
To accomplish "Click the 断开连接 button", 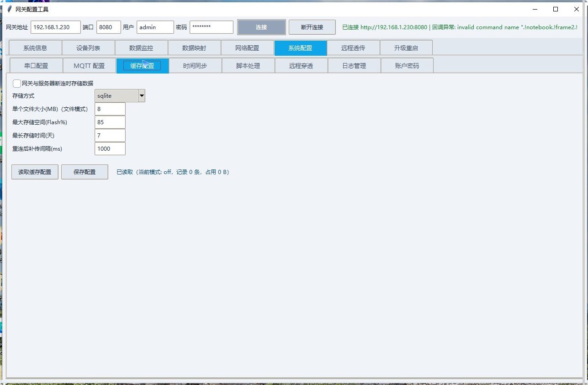I will pyautogui.click(x=312, y=27).
